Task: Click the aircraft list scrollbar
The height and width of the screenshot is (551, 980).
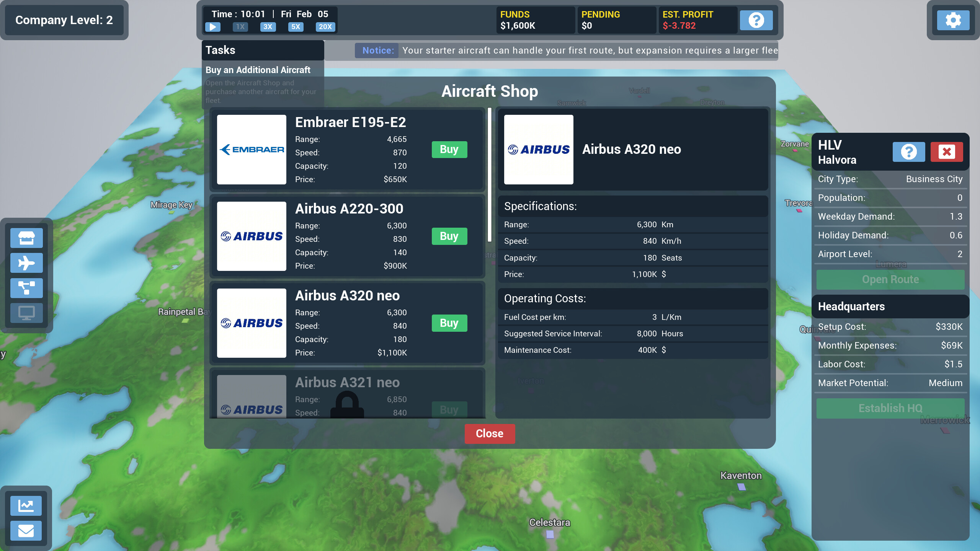Action: 490,175
